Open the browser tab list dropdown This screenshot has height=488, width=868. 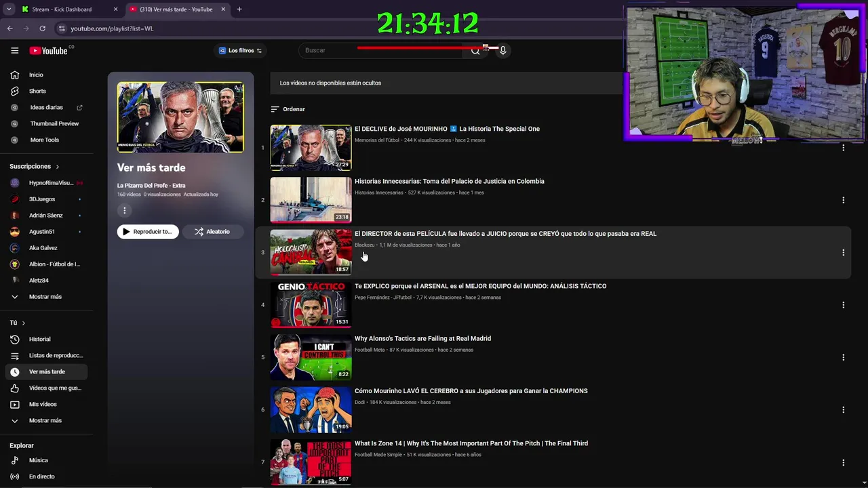click(x=8, y=9)
